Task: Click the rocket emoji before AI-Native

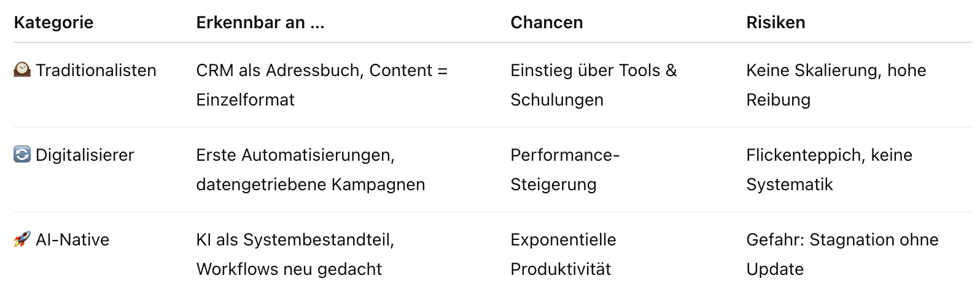Action: [22, 239]
